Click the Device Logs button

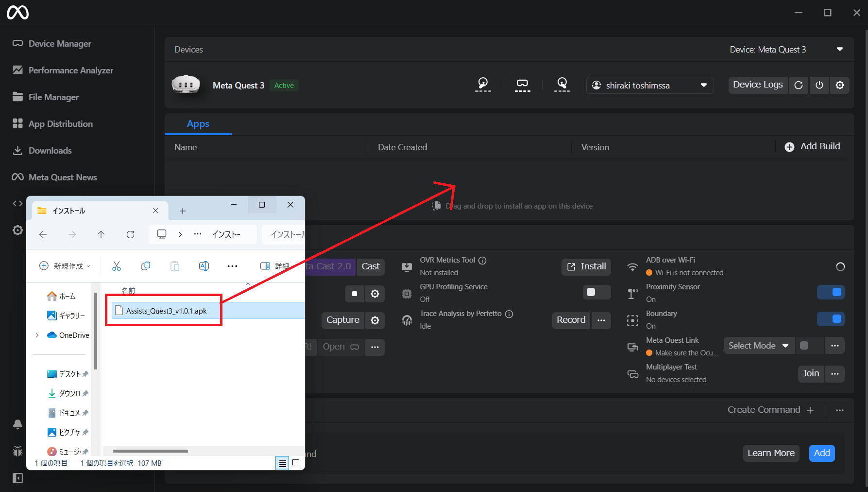(757, 85)
